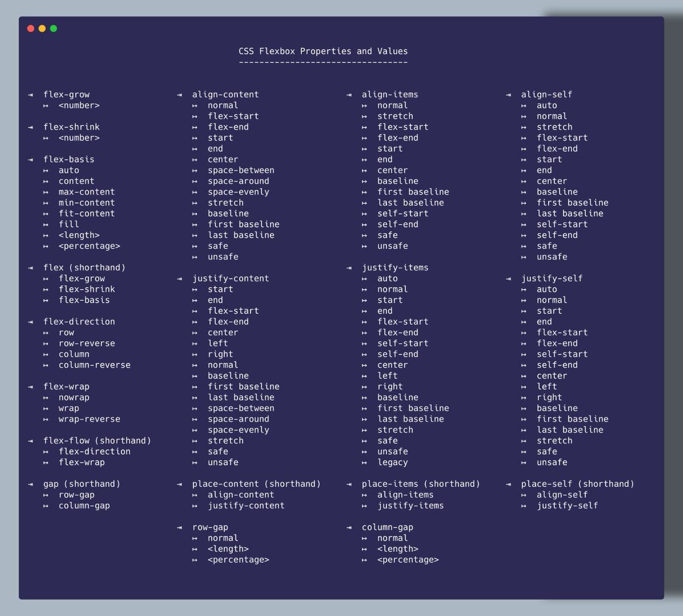Click the 'align-self' property heading

547,95
